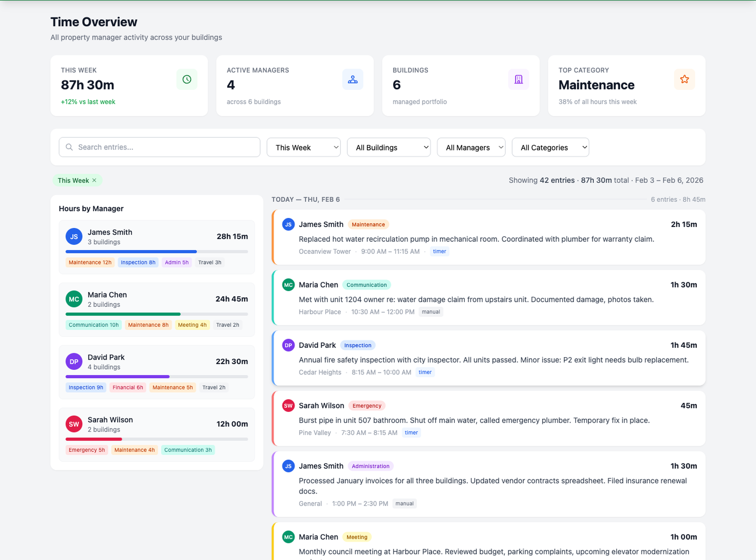Click Sarah Wilson's red hours progress bar
The height and width of the screenshot is (560, 756).
94,439
